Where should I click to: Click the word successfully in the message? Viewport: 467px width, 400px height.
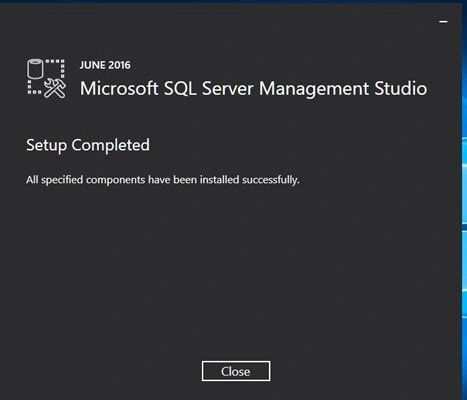coord(271,180)
